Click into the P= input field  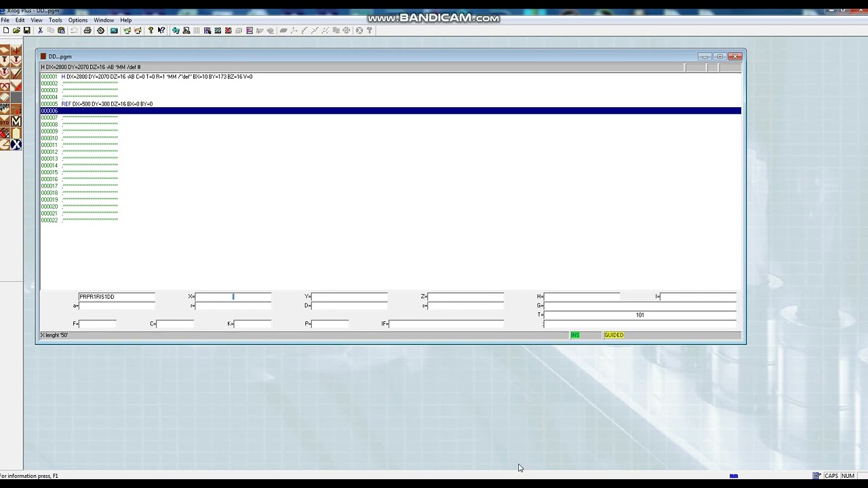pos(330,324)
